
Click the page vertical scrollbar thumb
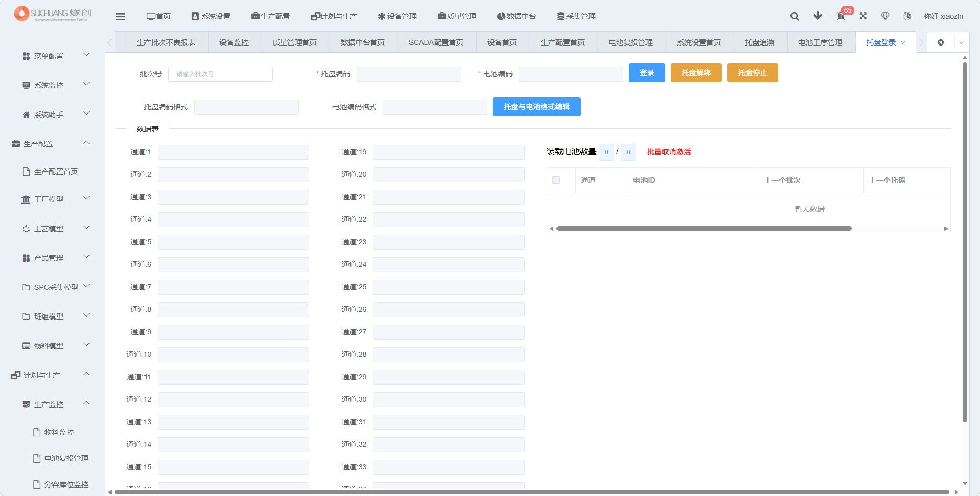pos(965,242)
